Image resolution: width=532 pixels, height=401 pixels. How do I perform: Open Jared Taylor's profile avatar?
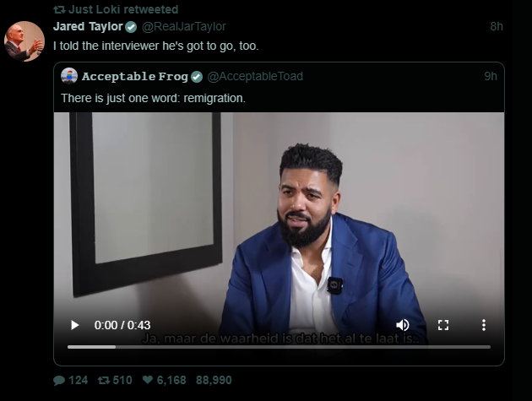pos(24,42)
